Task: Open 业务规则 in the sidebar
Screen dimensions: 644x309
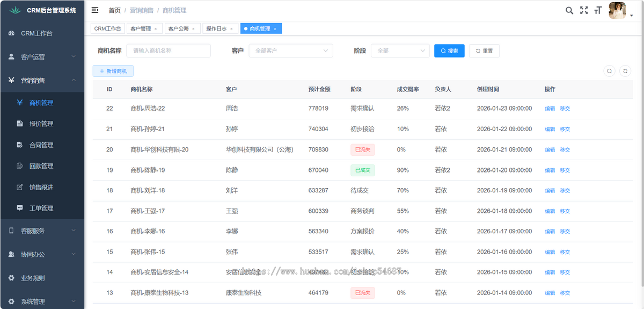Action: (42, 278)
